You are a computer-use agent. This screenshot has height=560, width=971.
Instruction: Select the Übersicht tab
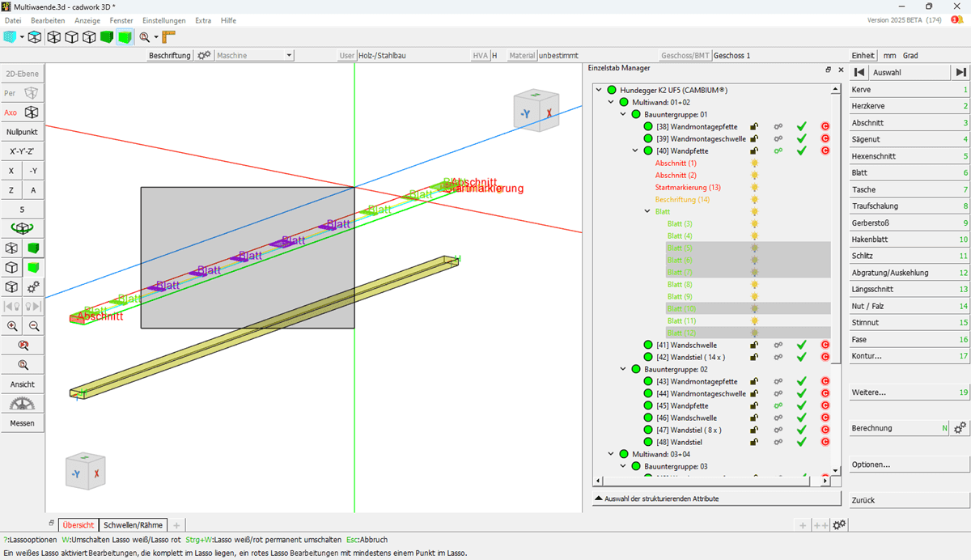(78, 525)
